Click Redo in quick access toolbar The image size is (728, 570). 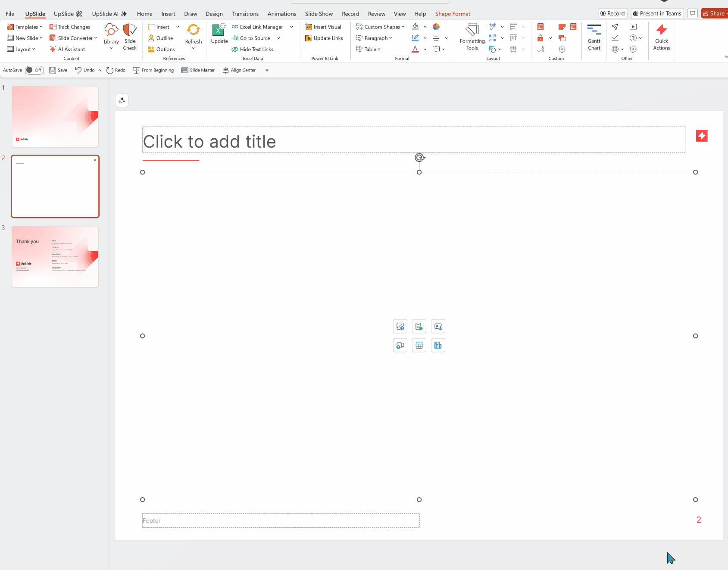tap(116, 70)
